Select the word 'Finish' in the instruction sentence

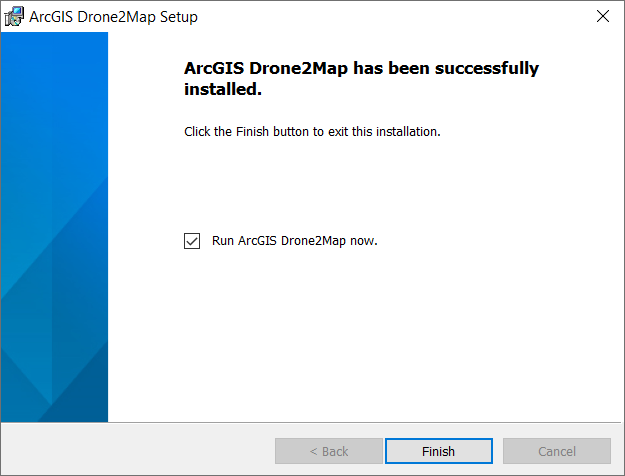[252, 132]
